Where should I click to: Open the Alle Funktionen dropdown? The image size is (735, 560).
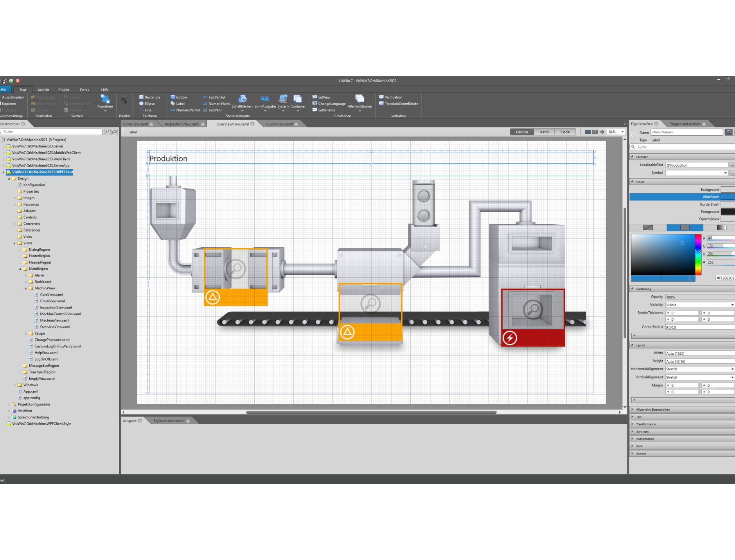(x=359, y=104)
